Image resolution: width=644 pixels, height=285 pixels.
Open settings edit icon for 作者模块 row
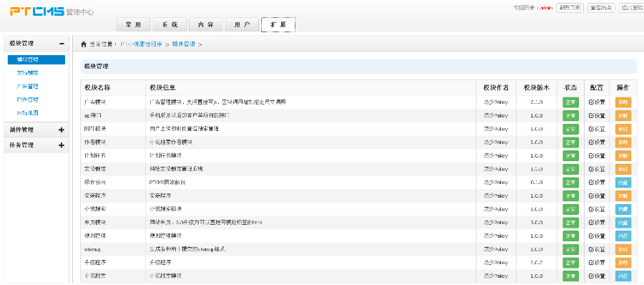[x=592, y=142]
